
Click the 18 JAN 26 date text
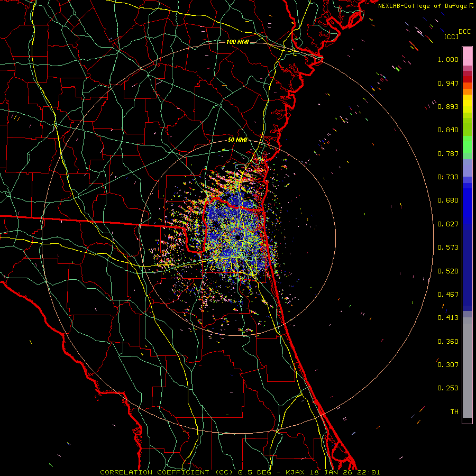[331, 472]
